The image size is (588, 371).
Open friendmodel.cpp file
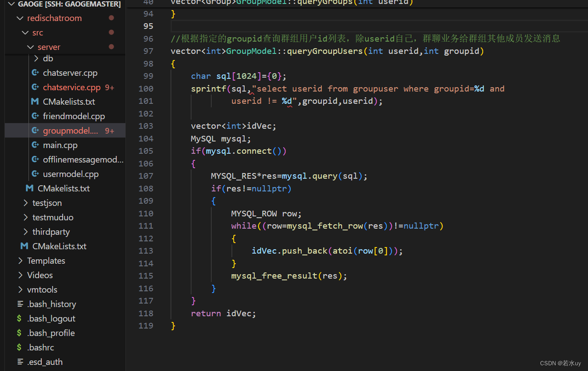(74, 117)
